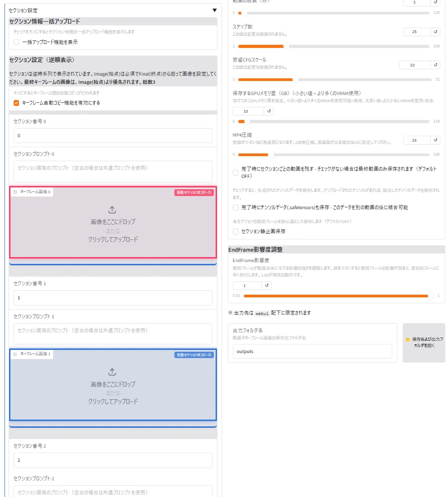Check the セクション静止画保存 option
448x497 pixels.
(x=236, y=232)
